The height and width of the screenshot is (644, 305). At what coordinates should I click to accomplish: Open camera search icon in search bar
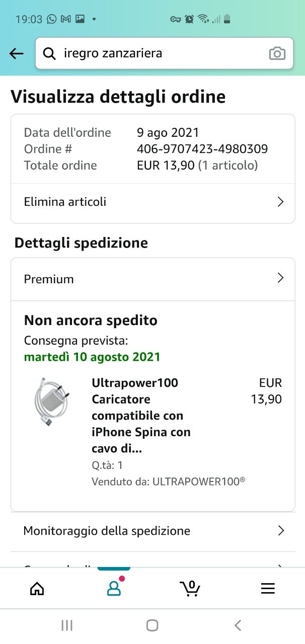click(x=277, y=53)
